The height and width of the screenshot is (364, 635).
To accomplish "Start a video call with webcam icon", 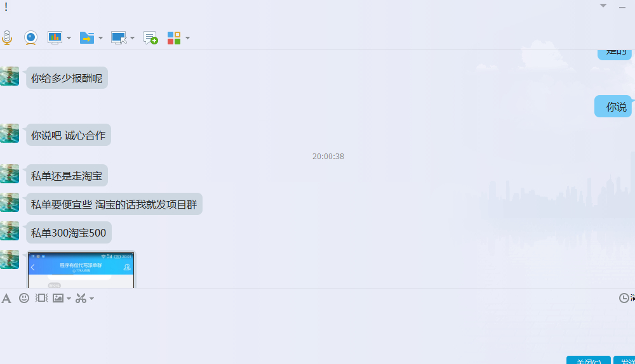I will pyautogui.click(x=30, y=37).
